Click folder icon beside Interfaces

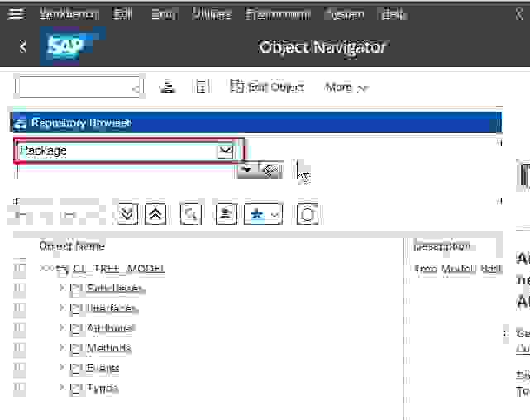click(x=76, y=309)
